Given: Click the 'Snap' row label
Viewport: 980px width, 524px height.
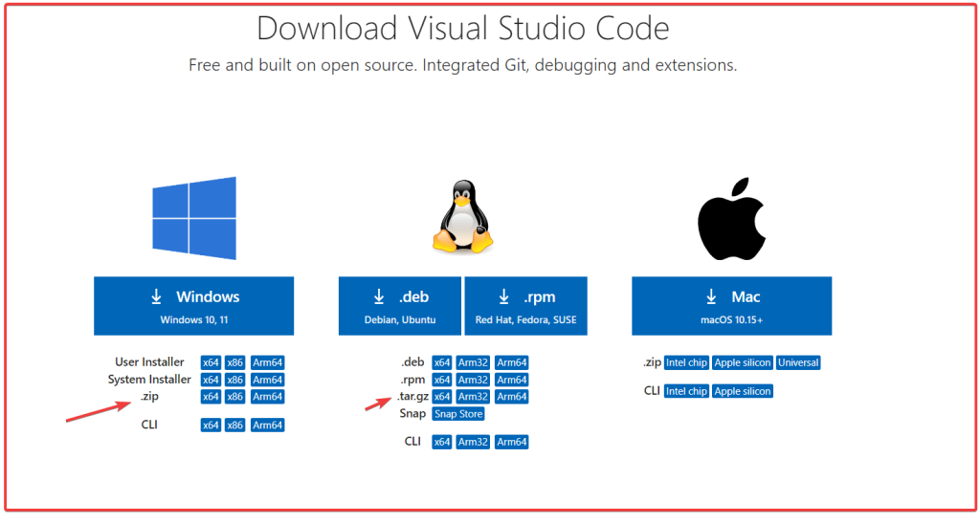Looking at the screenshot, I should click(x=412, y=413).
